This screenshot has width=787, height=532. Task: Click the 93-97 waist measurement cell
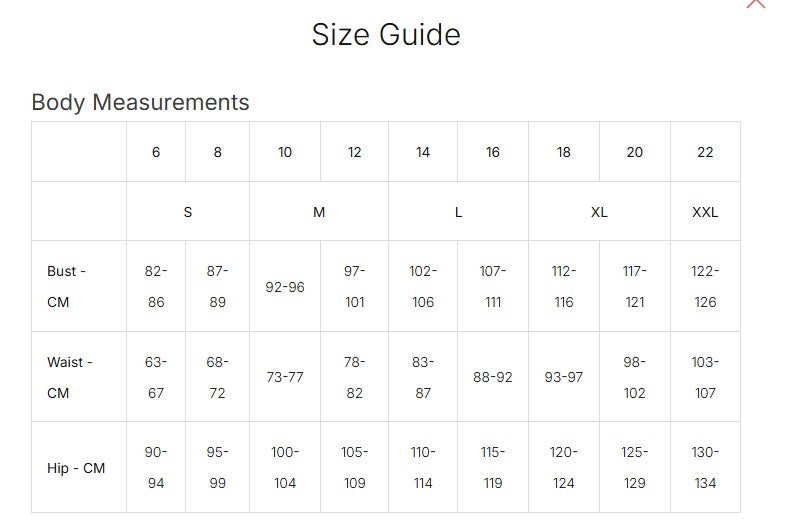tap(564, 377)
